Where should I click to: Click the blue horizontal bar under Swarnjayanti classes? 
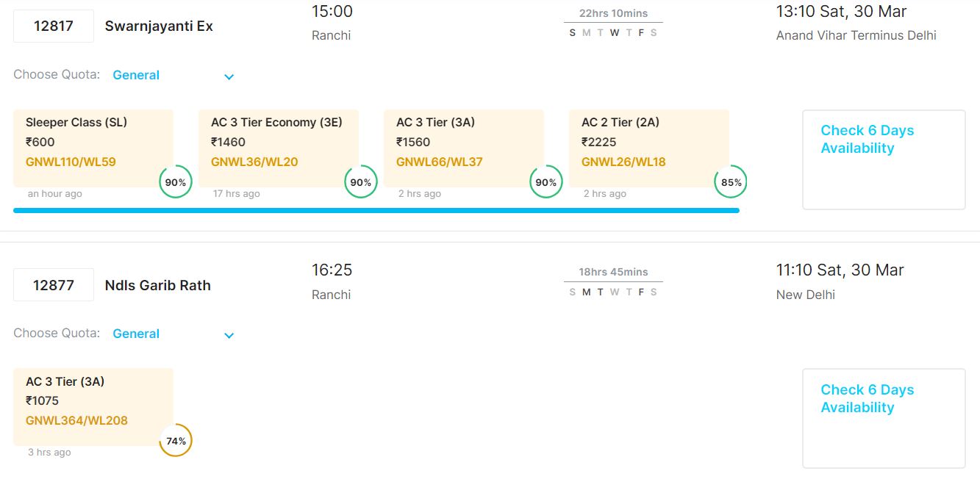pos(376,211)
